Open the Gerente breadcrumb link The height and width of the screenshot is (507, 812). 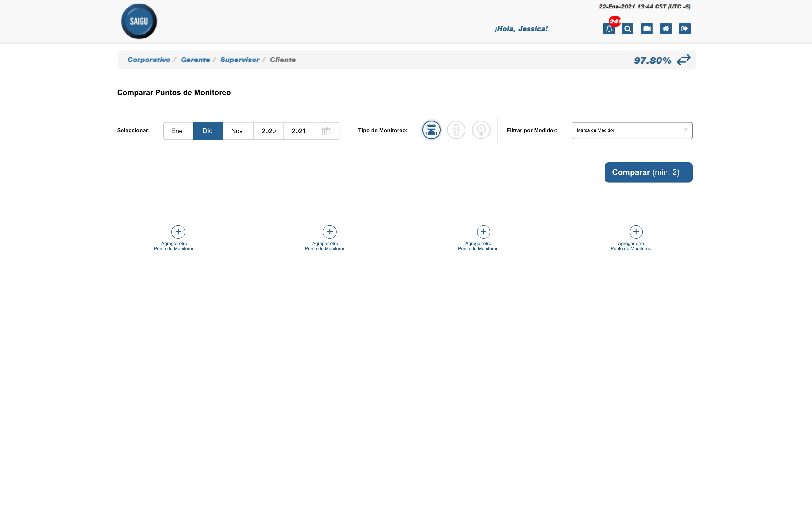pos(195,60)
